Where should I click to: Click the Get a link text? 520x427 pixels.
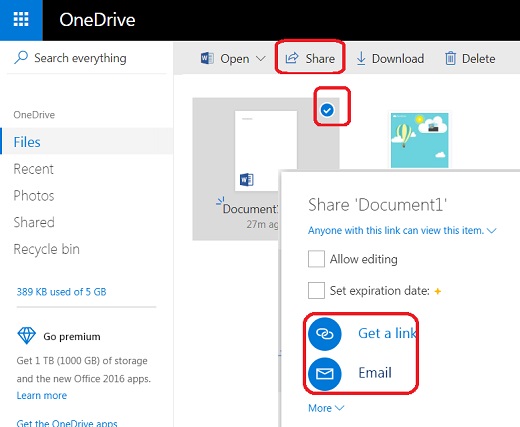click(x=387, y=333)
